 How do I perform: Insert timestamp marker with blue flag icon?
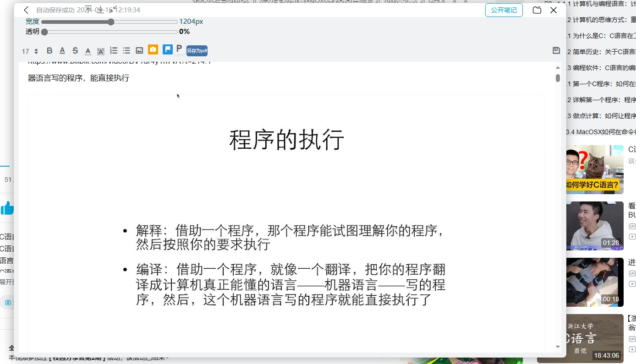tap(168, 49)
